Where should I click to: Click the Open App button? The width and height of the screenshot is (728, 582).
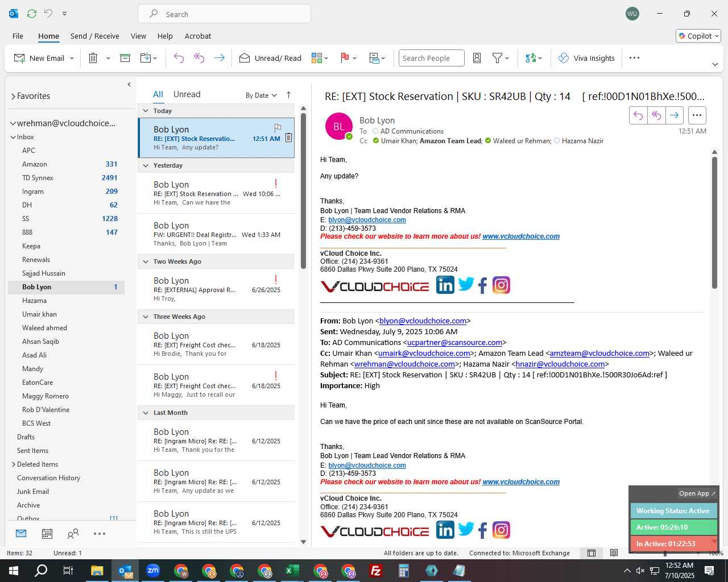697,493
